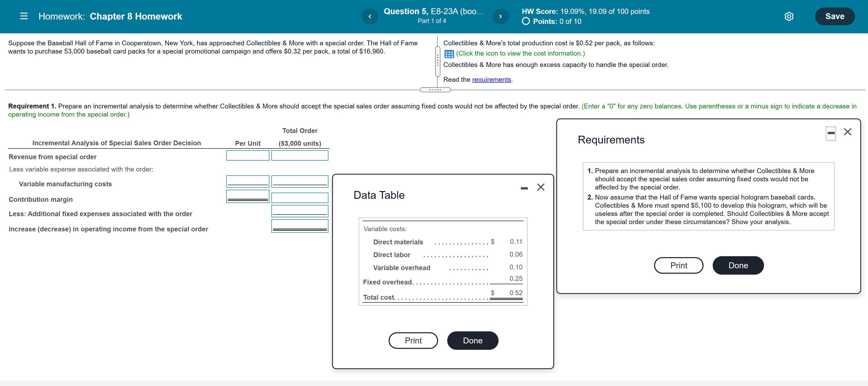Select increase in operating income field
The width and height of the screenshot is (868, 386).
299,225
